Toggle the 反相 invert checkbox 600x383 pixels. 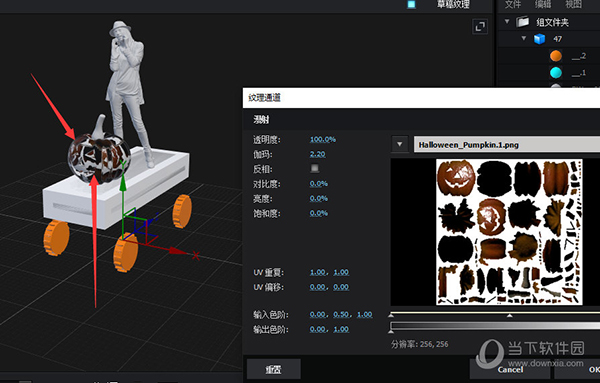tap(315, 168)
